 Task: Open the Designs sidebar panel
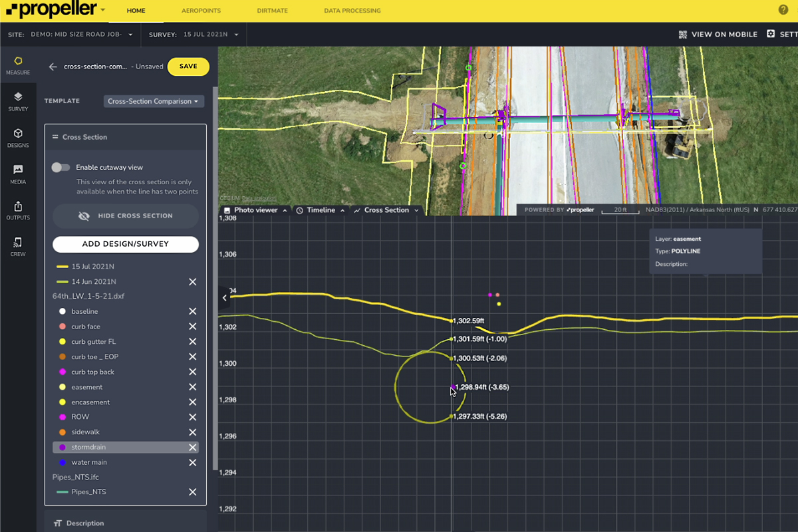point(18,138)
